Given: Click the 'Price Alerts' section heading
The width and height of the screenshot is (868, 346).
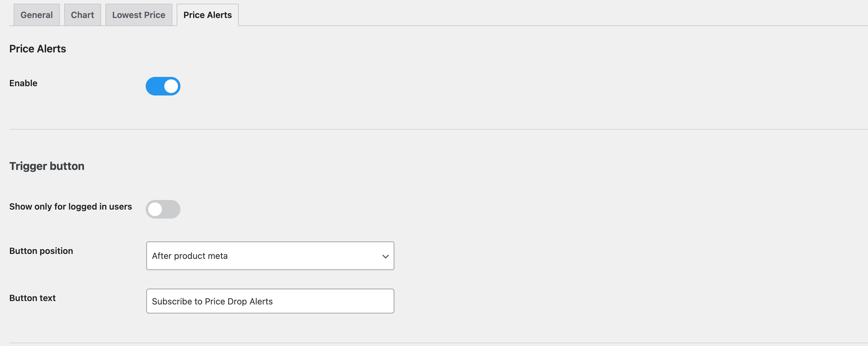Looking at the screenshot, I should (x=38, y=49).
